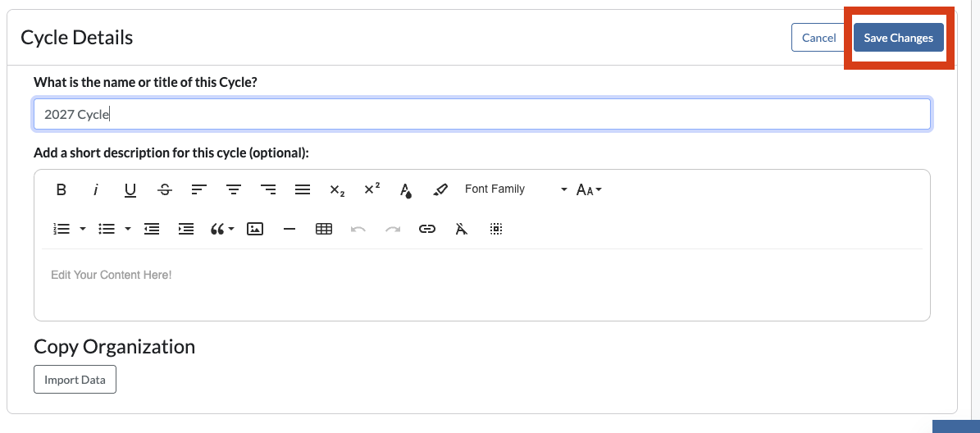Clear text formatting
The width and height of the screenshot is (980, 433).
461,230
